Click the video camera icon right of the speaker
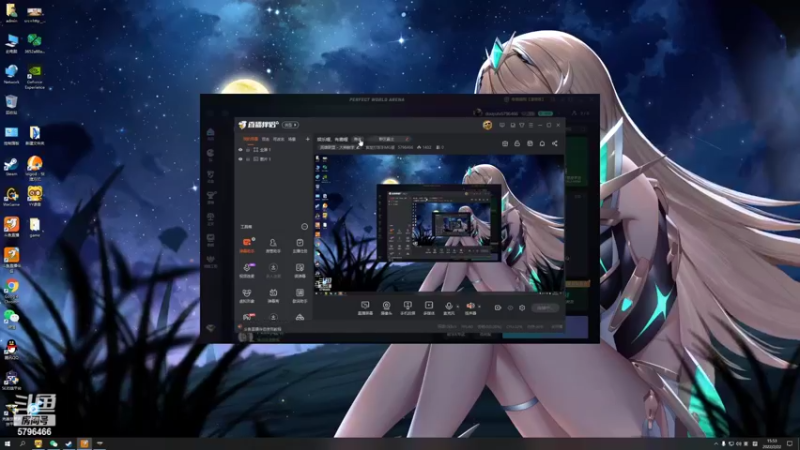This screenshot has height=450, width=800. [x=497, y=308]
